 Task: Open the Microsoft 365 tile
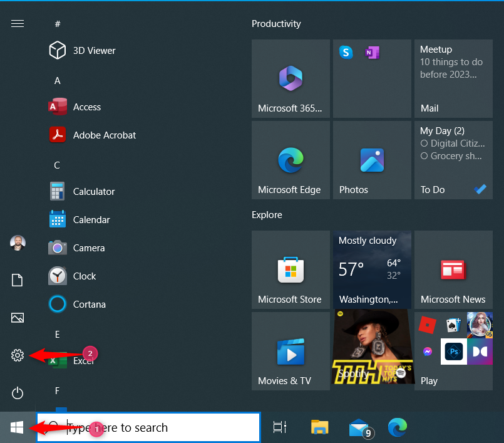pos(291,78)
